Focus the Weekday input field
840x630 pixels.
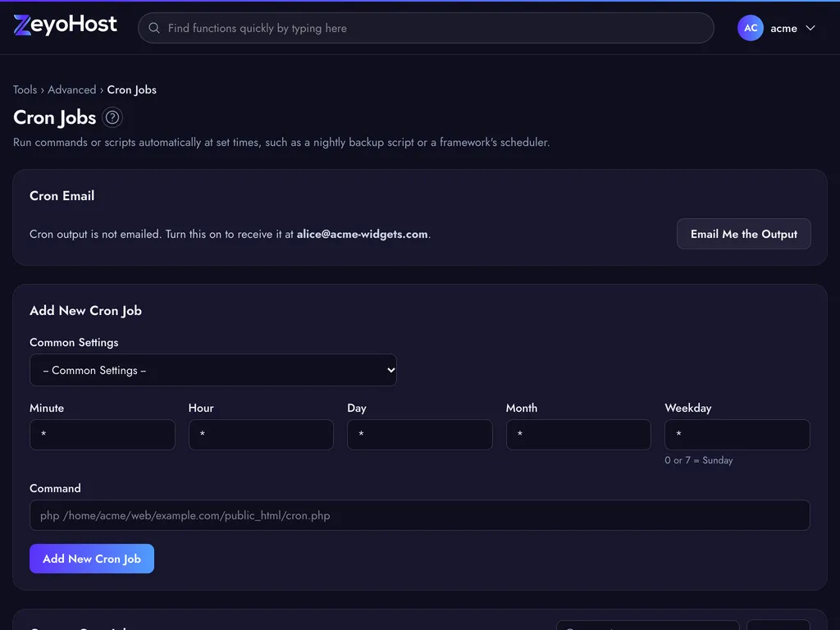pyautogui.click(x=737, y=435)
